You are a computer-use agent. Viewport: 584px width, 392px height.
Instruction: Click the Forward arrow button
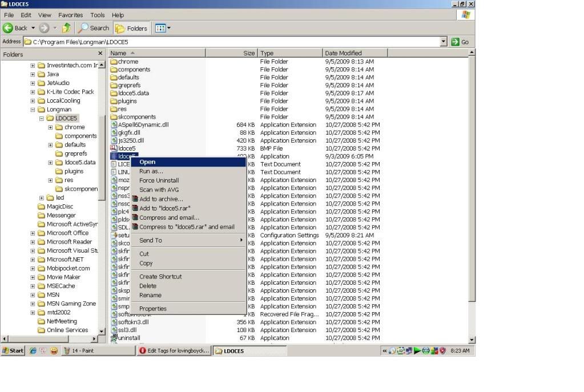pyautogui.click(x=44, y=28)
